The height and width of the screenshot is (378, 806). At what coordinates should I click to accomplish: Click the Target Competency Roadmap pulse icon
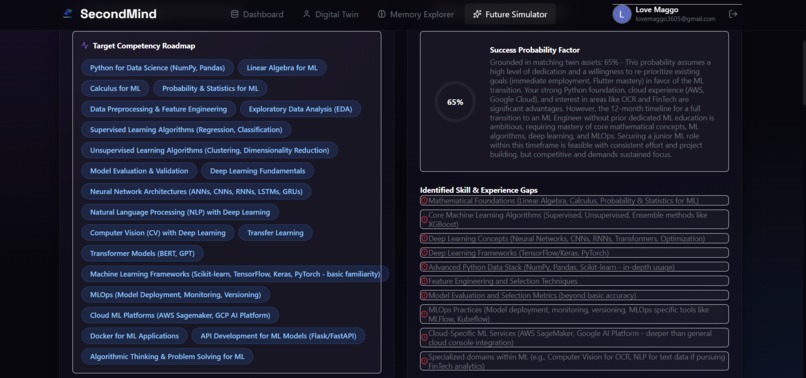click(85, 46)
